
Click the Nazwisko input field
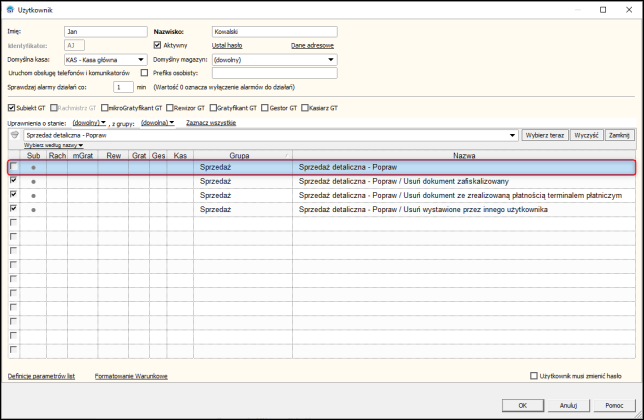(275, 32)
